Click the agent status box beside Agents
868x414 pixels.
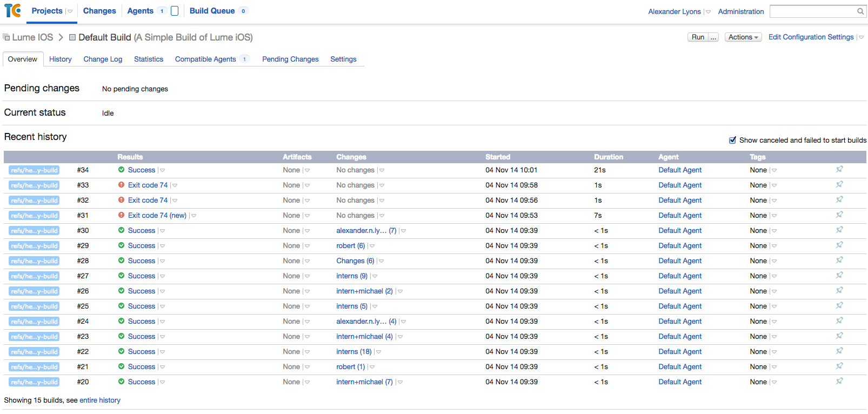175,11
